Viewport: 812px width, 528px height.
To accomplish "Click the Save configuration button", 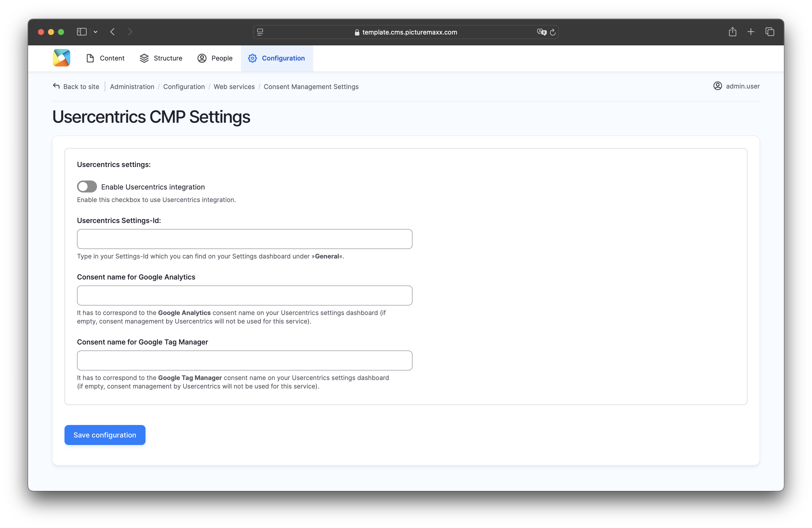I will click(x=105, y=434).
